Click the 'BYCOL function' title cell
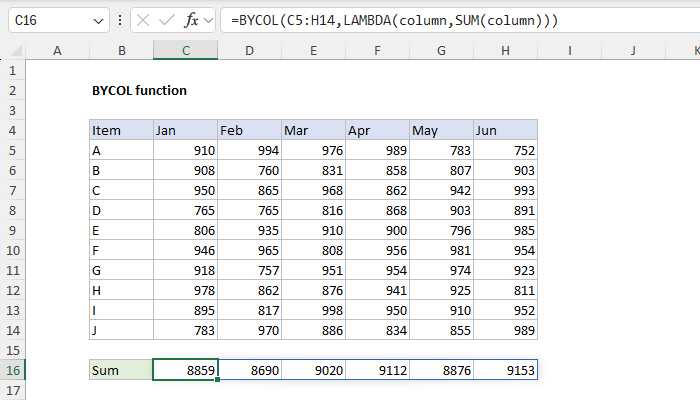This screenshot has width=700, height=400. coord(139,91)
